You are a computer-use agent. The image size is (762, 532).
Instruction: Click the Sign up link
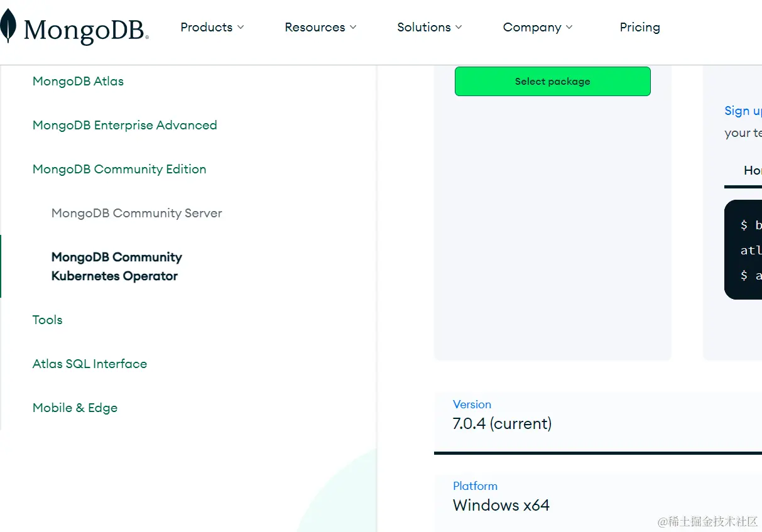click(x=742, y=111)
